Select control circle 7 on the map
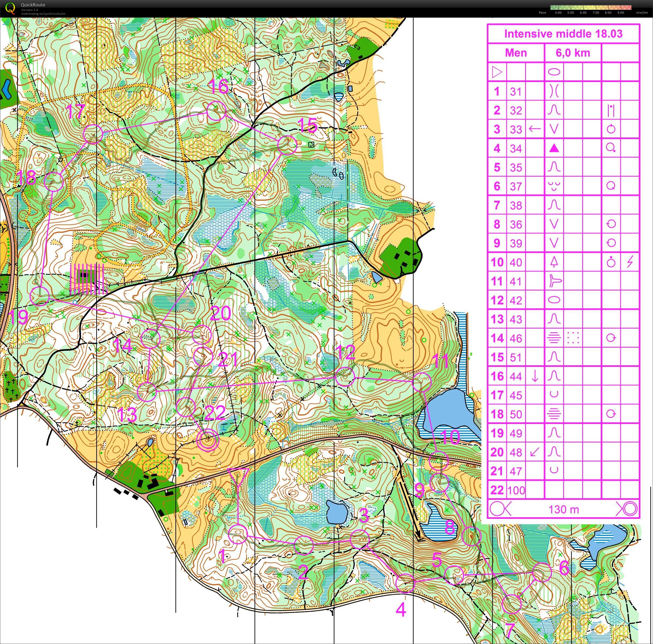This screenshot has width=653, height=644. 512,604
